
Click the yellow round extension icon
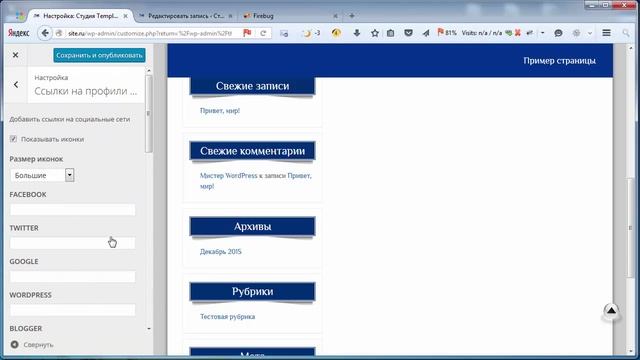pyautogui.click(x=336, y=33)
